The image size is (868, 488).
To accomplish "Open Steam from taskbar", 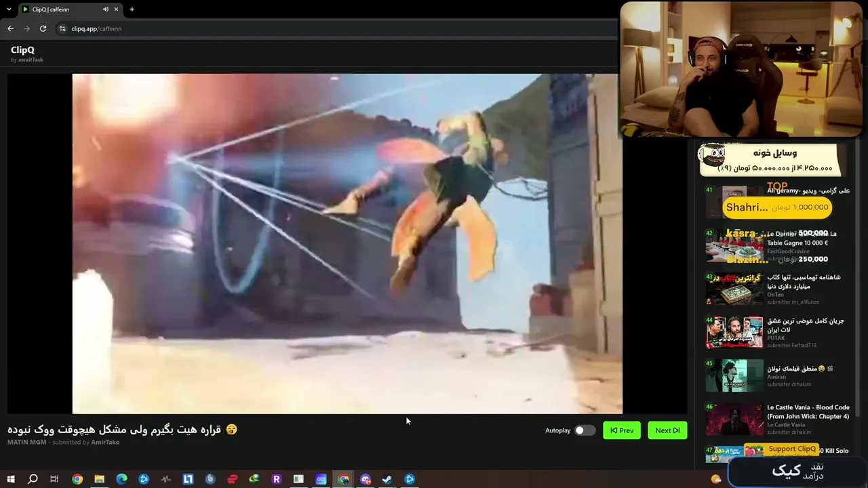I will (x=387, y=479).
